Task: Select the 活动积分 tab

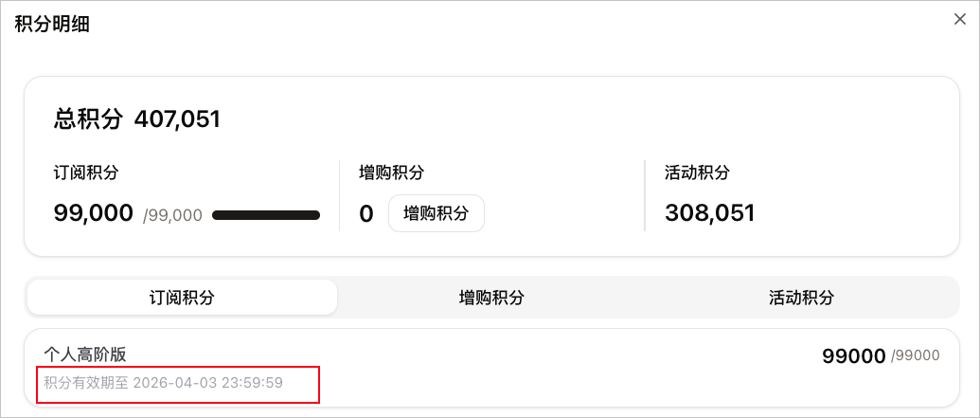Action: [801, 298]
